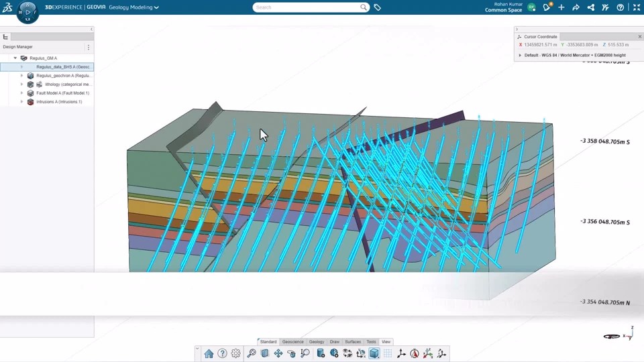Viewport: 644px width, 362px height.
Task: Click the swap visible space eye icon
Action: click(347, 353)
